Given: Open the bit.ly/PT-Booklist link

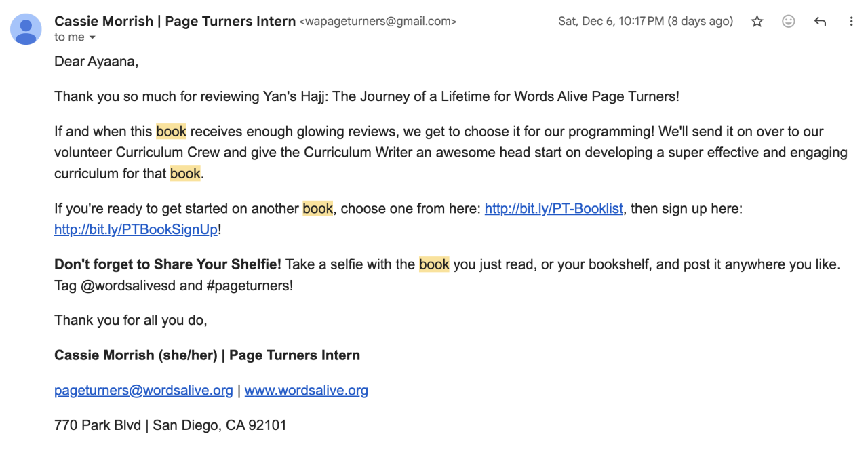Looking at the screenshot, I should (553, 209).
